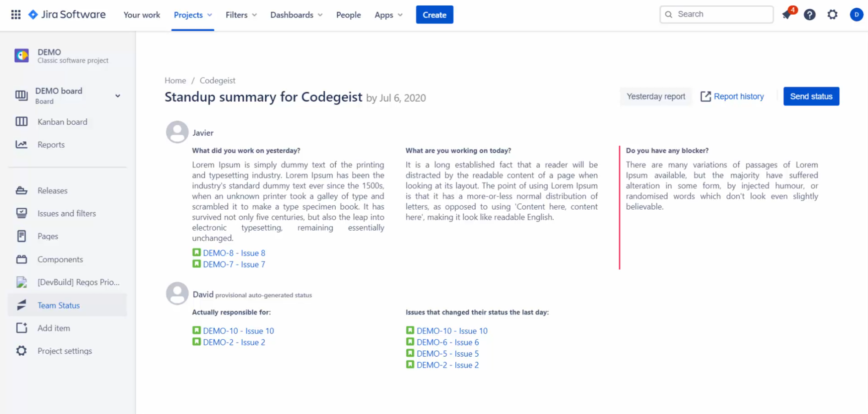Viewport: 868px width, 414px height.
Task: Click the Pages document icon
Action: click(x=22, y=236)
